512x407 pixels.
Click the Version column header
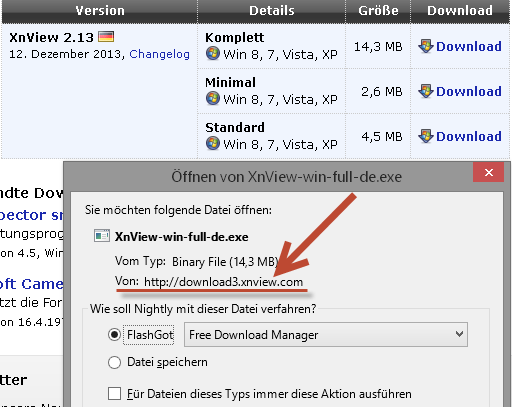tap(100, 11)
